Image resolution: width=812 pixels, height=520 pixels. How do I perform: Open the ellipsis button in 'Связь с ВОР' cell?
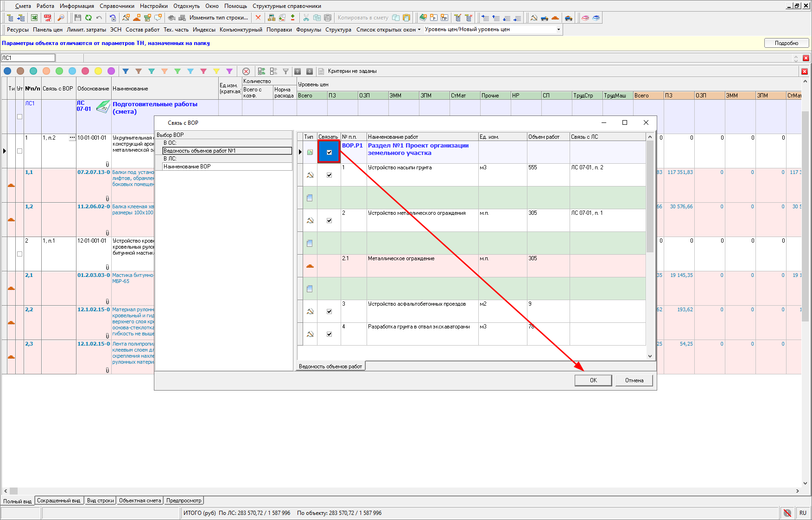72,138
